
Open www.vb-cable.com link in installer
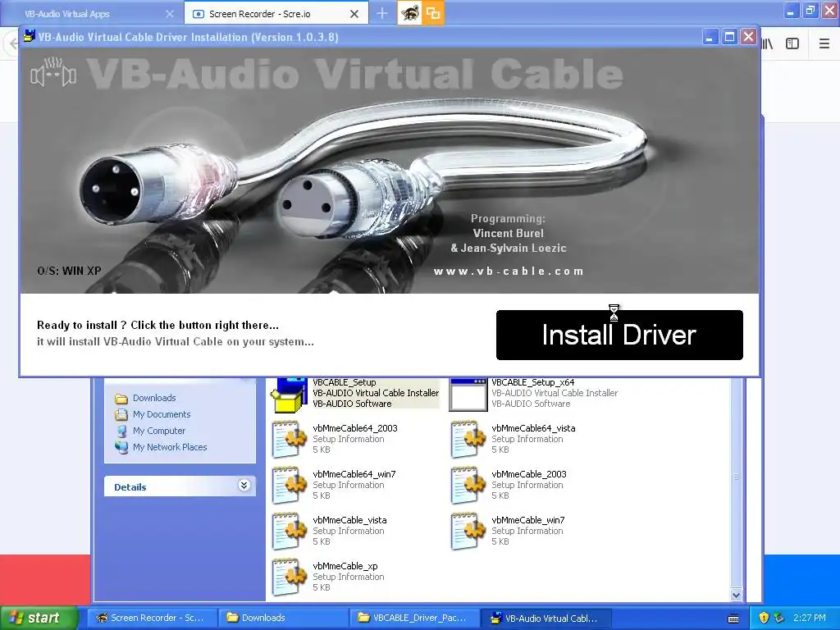pos(509,271)
